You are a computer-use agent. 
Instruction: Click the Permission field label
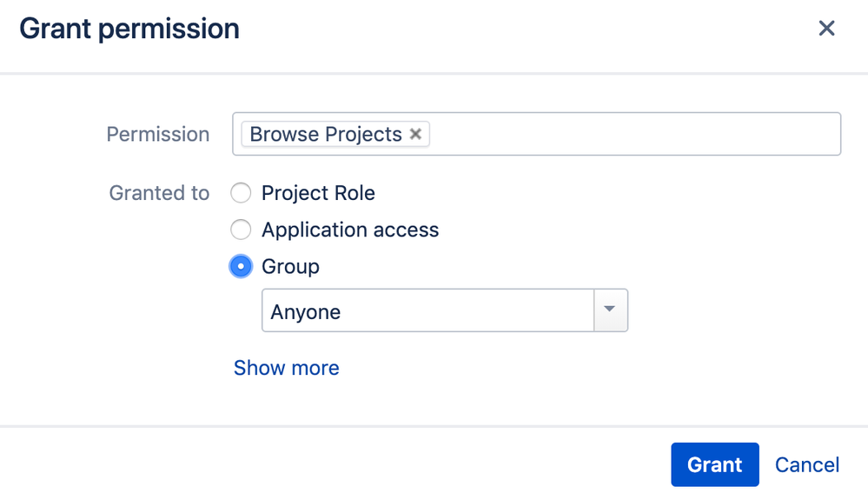[158, 135]
